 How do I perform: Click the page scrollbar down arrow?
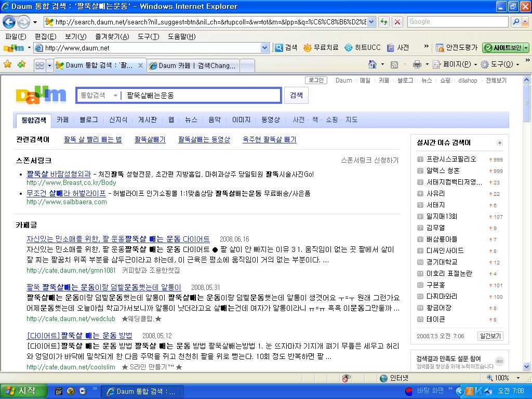526,367
